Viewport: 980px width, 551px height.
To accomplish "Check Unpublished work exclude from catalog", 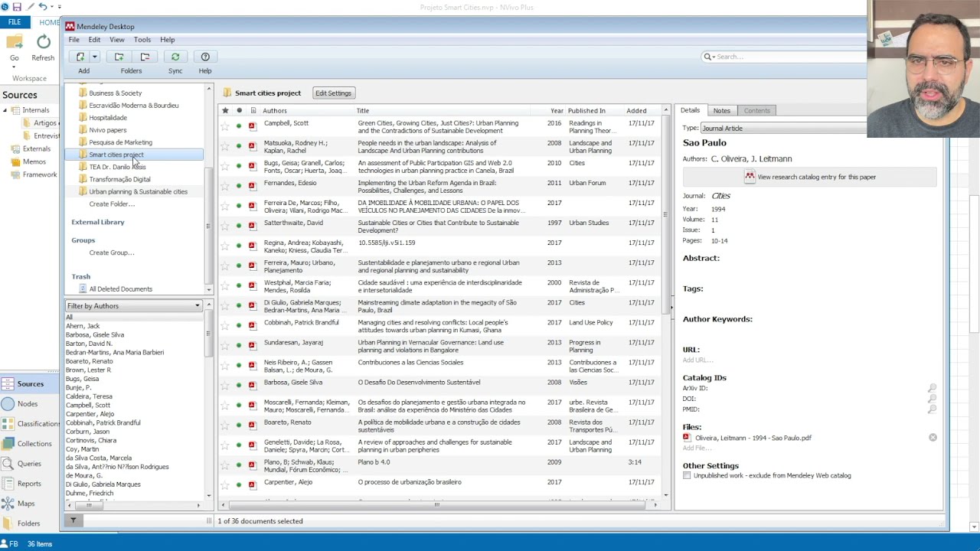I will pyautogui.click(x=687, y=476).
